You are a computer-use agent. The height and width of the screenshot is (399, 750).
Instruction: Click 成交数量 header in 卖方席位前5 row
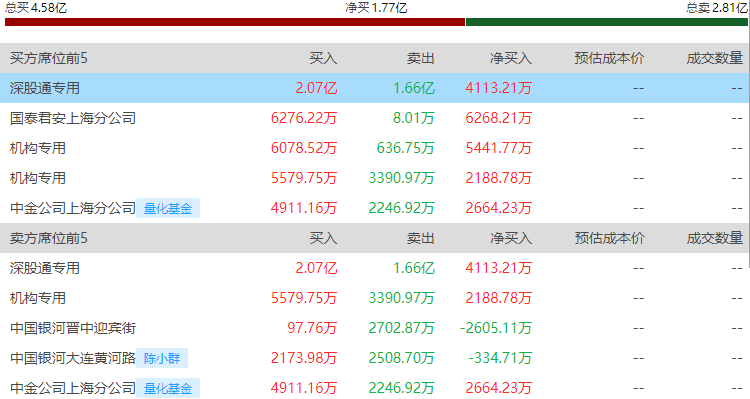tap(715, 238)
